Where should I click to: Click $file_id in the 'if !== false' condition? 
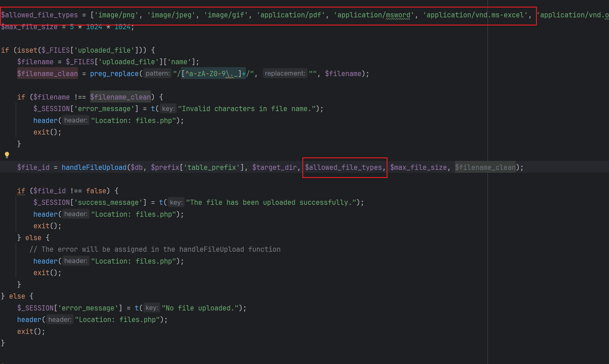50,191
